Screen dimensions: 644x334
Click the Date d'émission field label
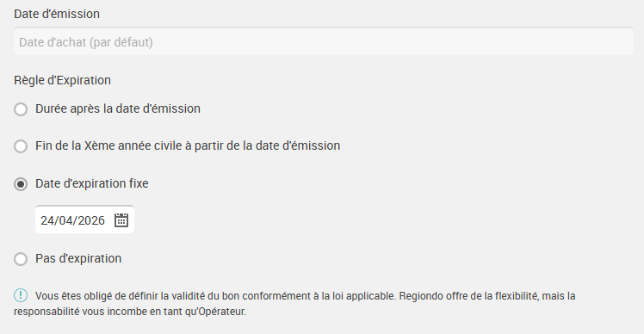pos(57,14)
